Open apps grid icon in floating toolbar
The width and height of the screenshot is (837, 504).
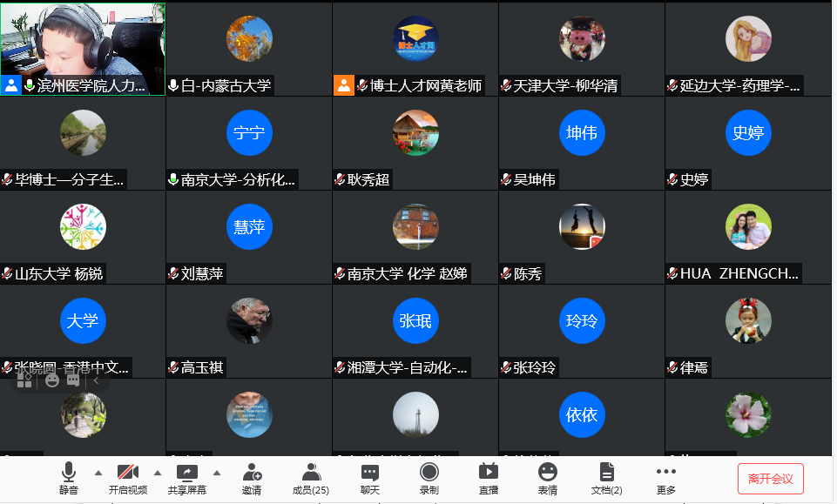click(x=24, y=380)
